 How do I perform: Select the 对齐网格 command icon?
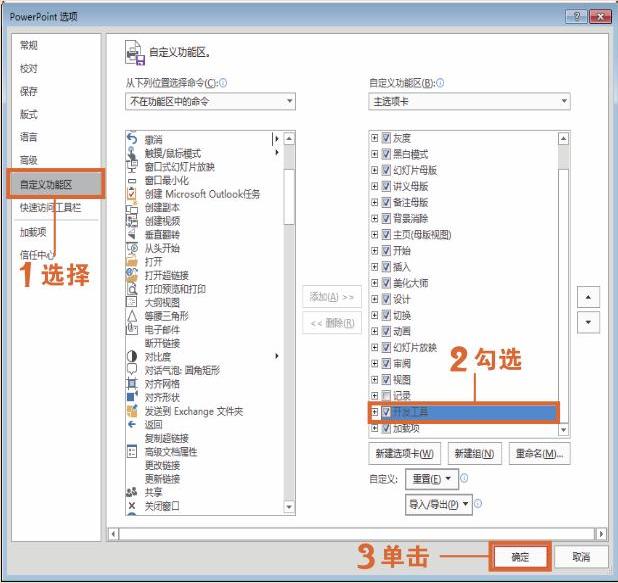[132, 384]
